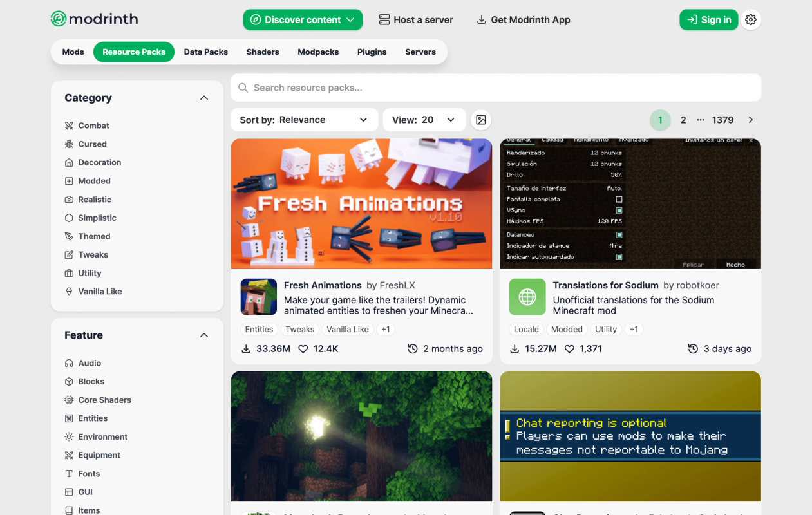812x515 pixels.
Task: Switch to the Shaders tab
Action: (263, 52)
